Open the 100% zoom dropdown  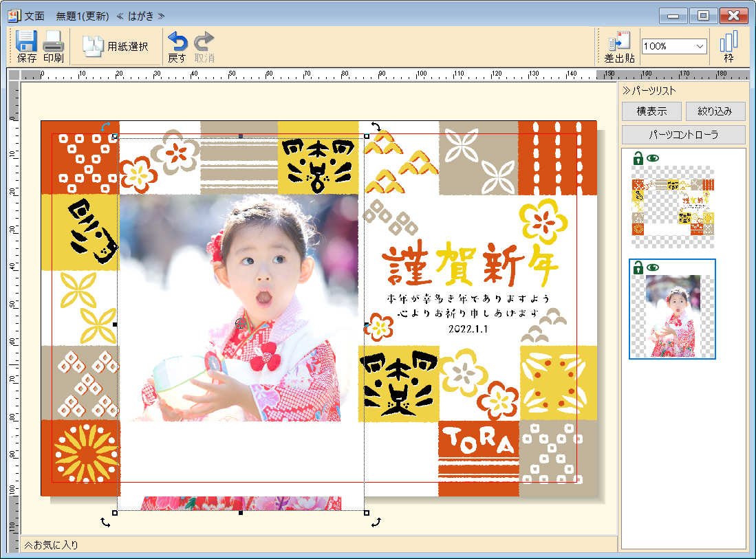point(700,46)
